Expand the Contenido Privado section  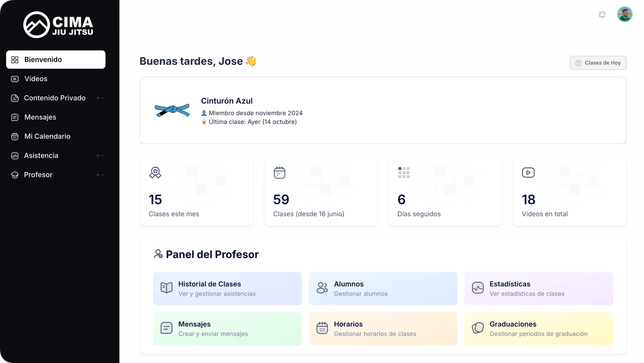(98, 98)
